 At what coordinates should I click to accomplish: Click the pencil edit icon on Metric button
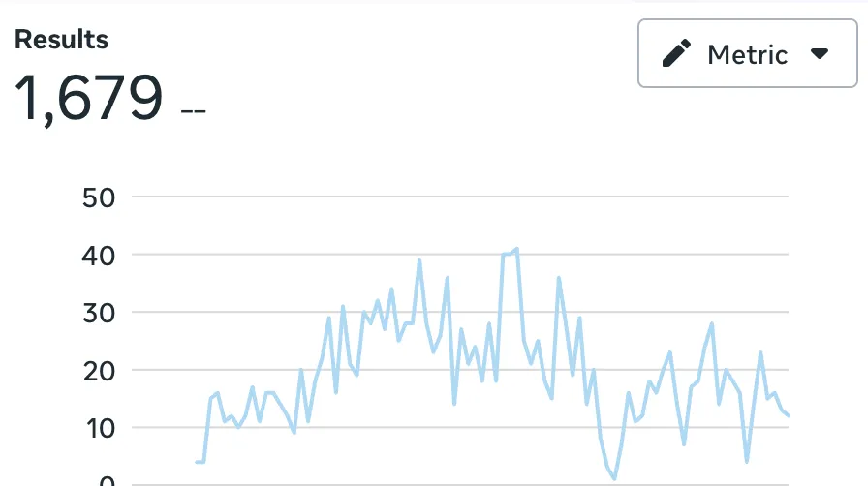(x=676, y=53)
